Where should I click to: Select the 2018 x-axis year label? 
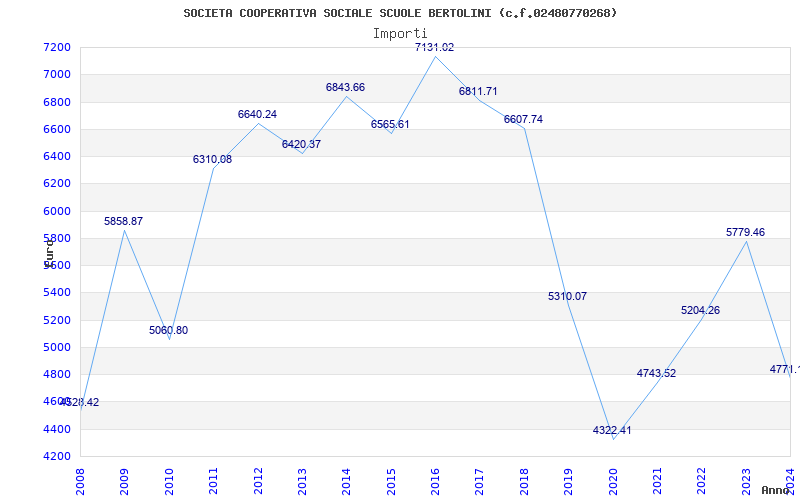[524, 481]
